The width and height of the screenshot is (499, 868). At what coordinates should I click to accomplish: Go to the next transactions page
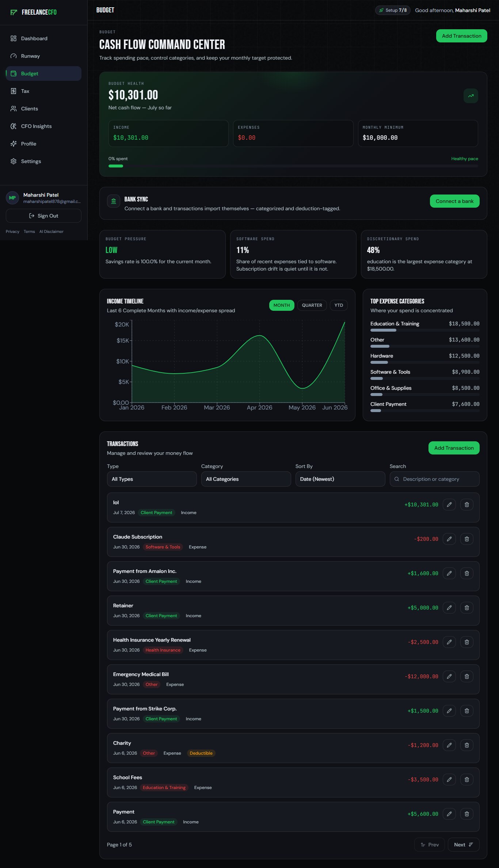pos(463,845)
